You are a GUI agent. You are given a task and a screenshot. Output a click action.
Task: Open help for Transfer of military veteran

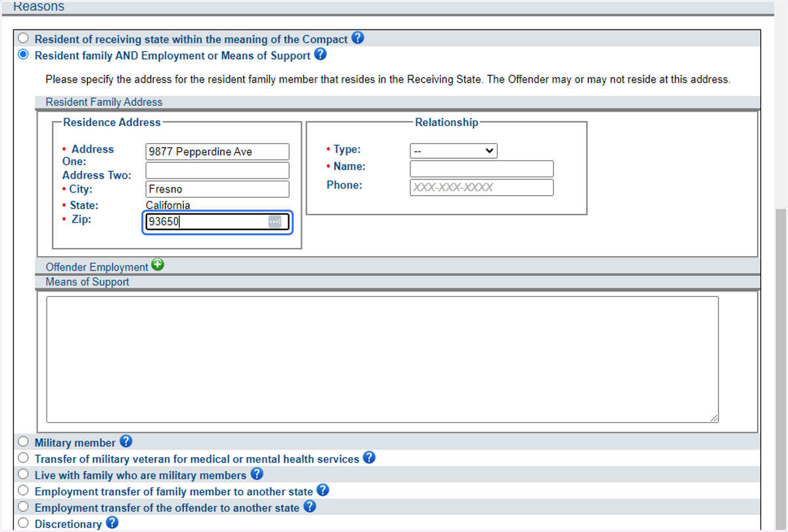click(x=369, y=457)
